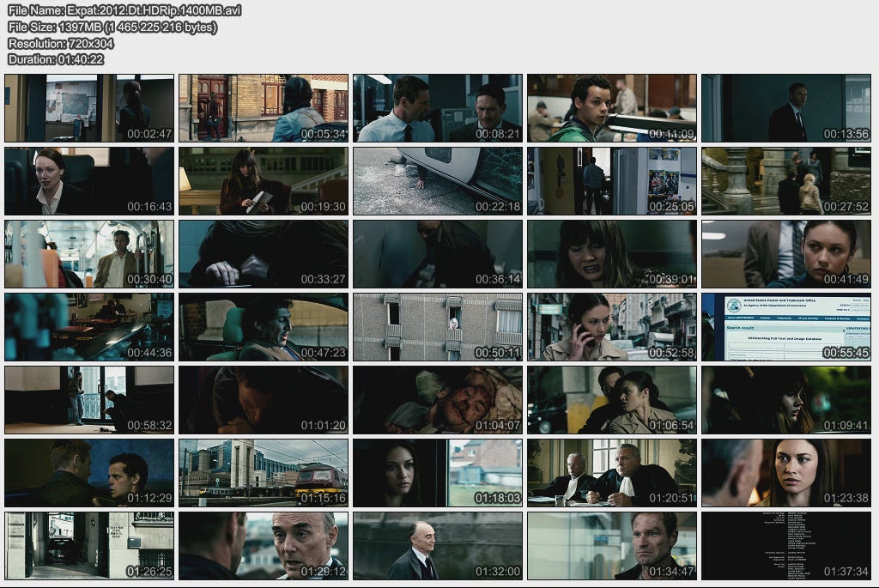Open the frame stamped 00:19:30
Image resolution: width=879 pixels, height=588 pixels.
coord(264,181)
